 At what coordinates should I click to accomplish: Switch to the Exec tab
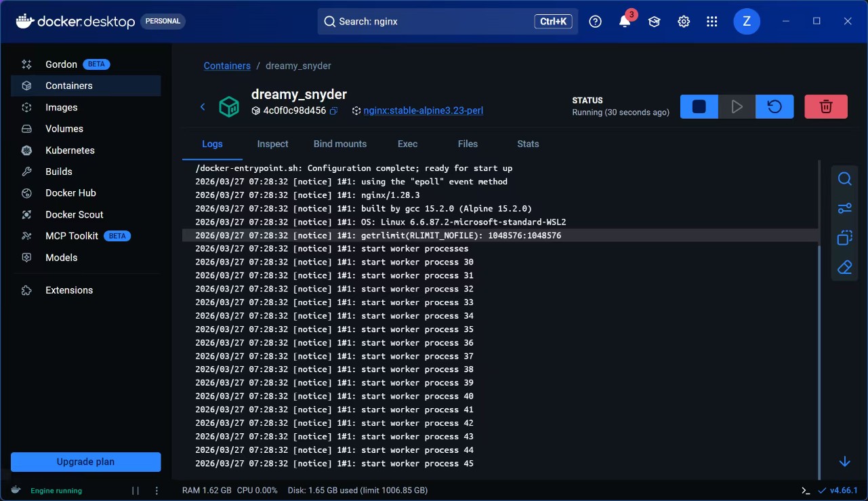pyautogui.click(x=408, y=144)
